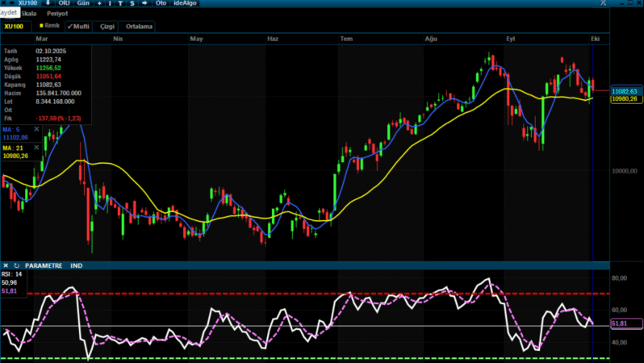Click the ideAlgo button
This screenshot has height=363, width=644.
pyautogui.click(x=186, y=3)
